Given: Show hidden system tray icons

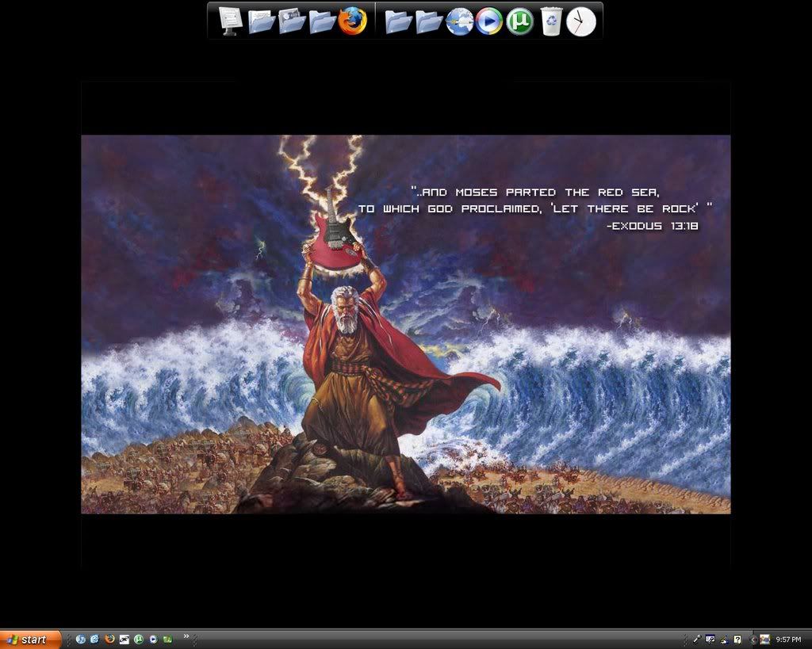Looking at the screenshot, I should pos(753,639).
